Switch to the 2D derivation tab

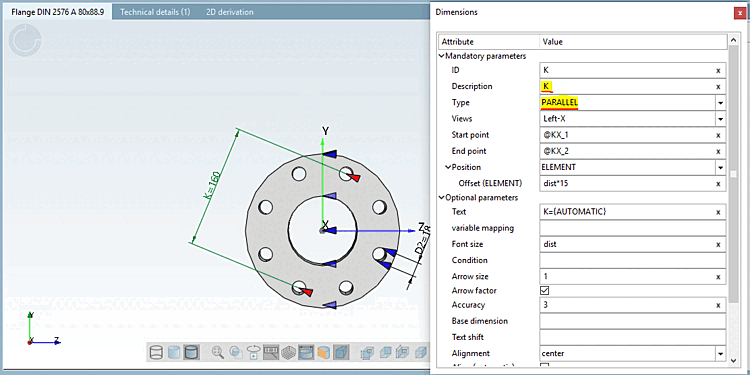click(x=230, y=12)
